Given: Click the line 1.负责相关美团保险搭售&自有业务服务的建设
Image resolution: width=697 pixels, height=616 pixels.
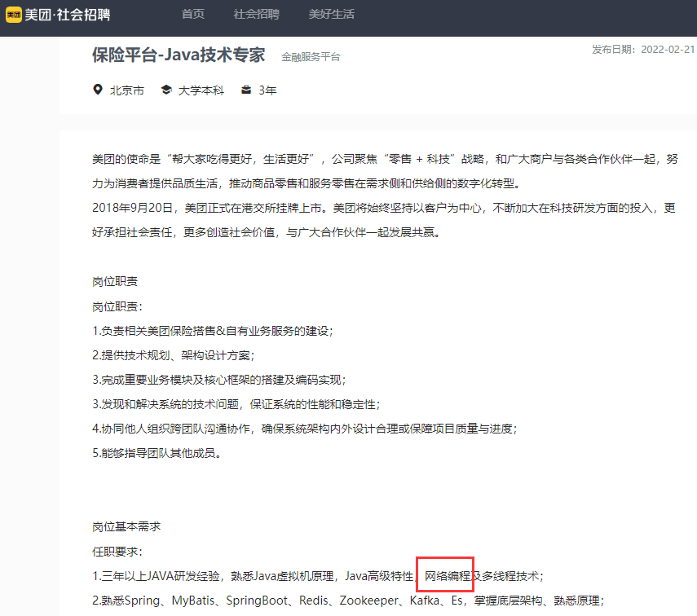Looking at the screenshot, I should point(213,331).
